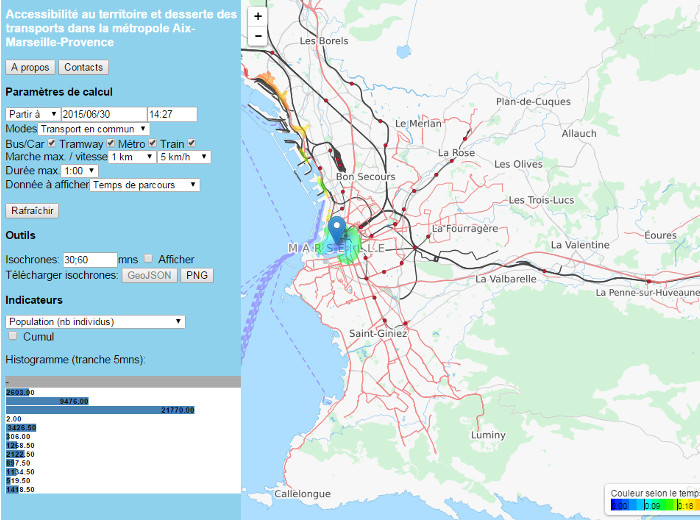Click the Isochrones 30;60 input field
The image size is (700, 520).
pos(90,260)
